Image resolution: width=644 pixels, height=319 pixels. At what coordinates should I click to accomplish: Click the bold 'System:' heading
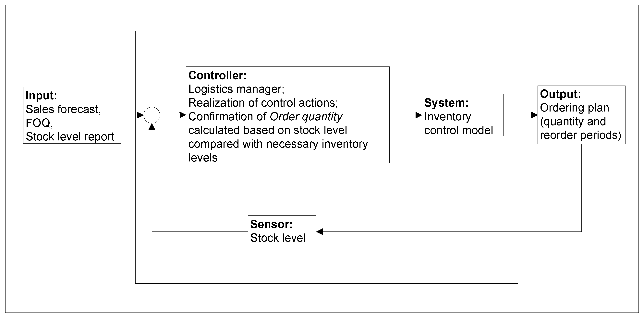click(446, 103)
